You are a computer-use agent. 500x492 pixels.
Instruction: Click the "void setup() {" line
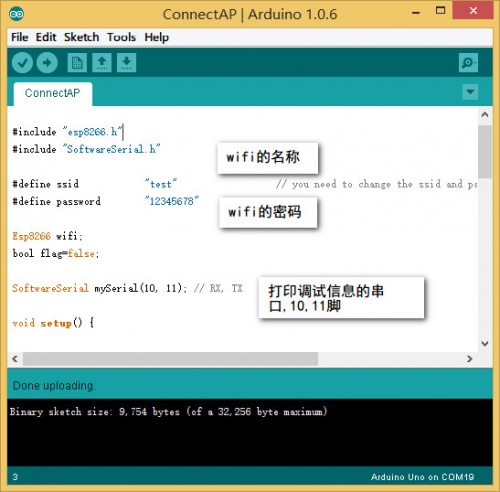53,323
